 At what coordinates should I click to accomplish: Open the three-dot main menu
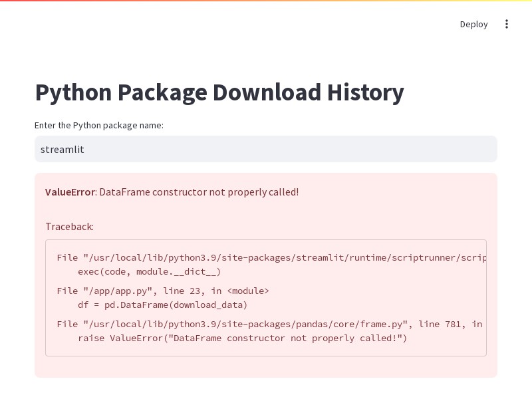(507, 24)
